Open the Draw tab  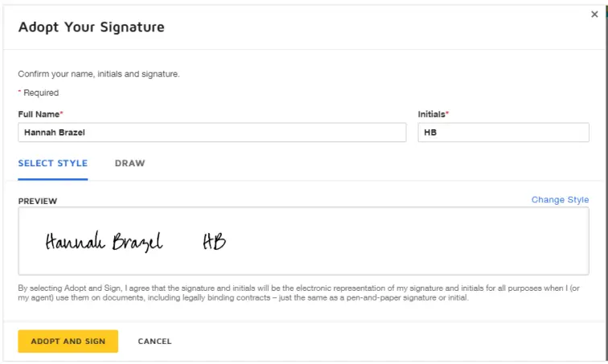(x=129, y=163)
